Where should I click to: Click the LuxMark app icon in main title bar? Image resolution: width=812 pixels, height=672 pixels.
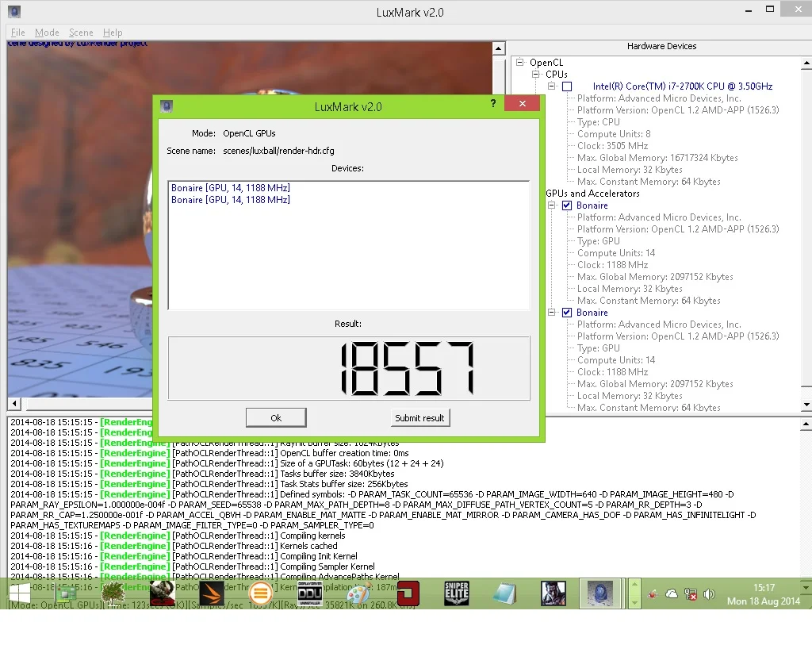[x=14, y=11]
